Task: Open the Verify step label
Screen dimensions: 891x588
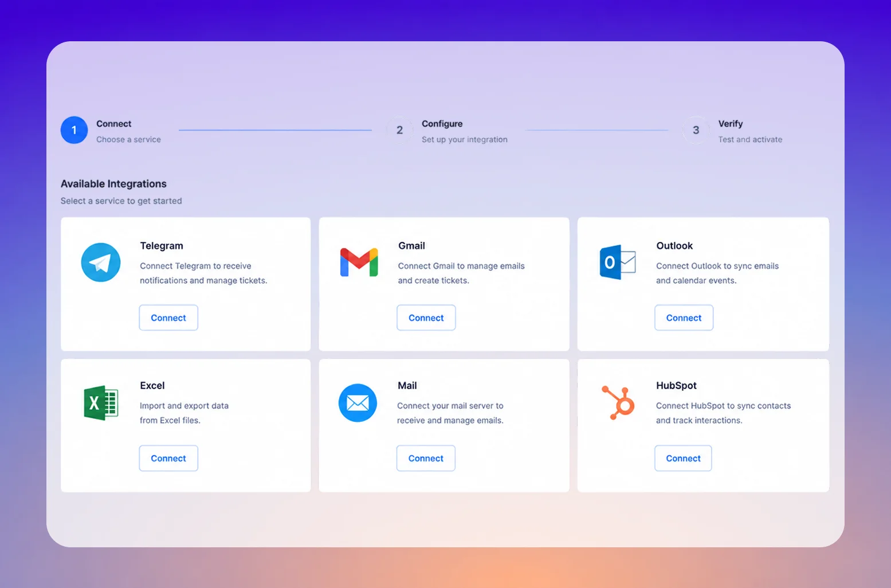Action: pyautogui.click(x=731, y=124)
